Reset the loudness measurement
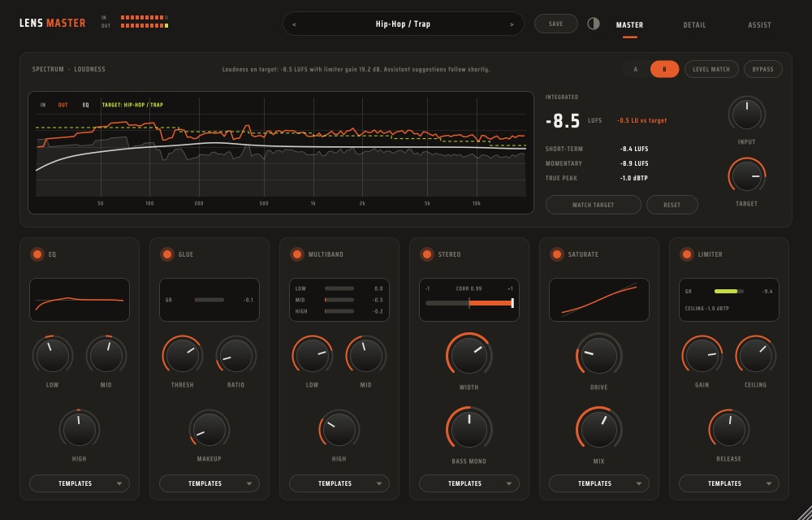The width and height of the screenshot is (812, 520). tap(672, 205)
